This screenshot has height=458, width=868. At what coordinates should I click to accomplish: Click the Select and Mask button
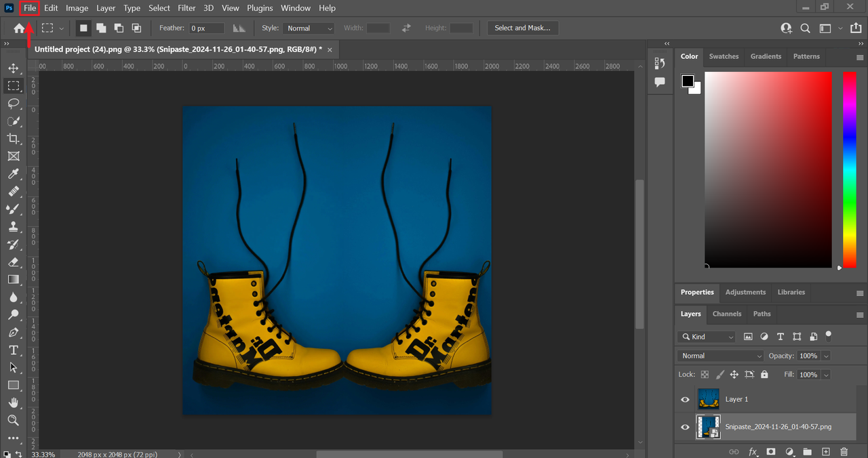pyautogui.click(x=522, y=28)
